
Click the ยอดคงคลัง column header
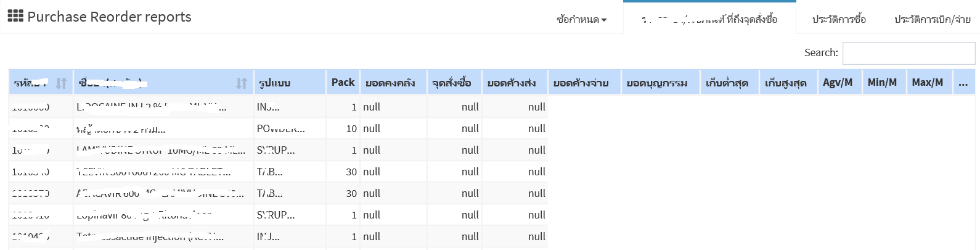pyautogui.click(x=390, y=83)
